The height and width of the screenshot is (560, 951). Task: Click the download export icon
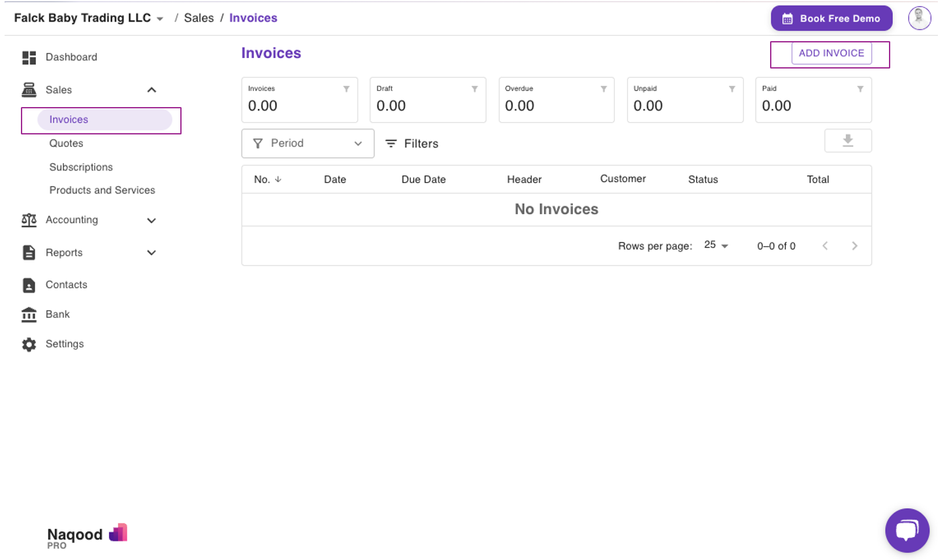pos(848,141)
